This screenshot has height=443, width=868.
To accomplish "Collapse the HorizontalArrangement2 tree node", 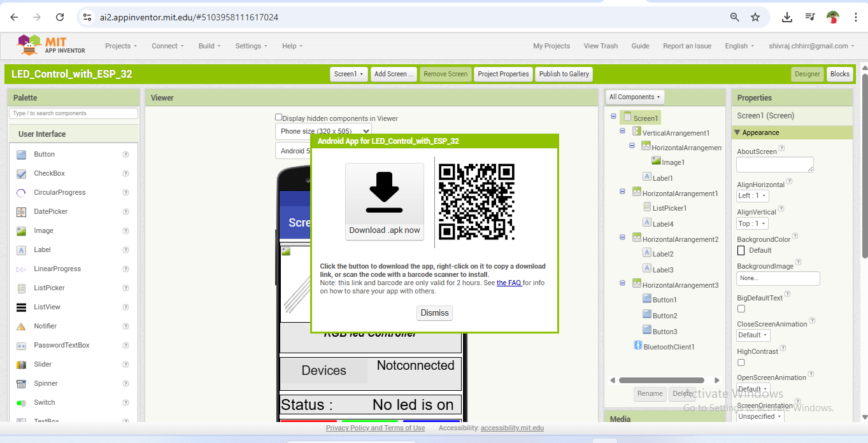I will coord(622,237).
